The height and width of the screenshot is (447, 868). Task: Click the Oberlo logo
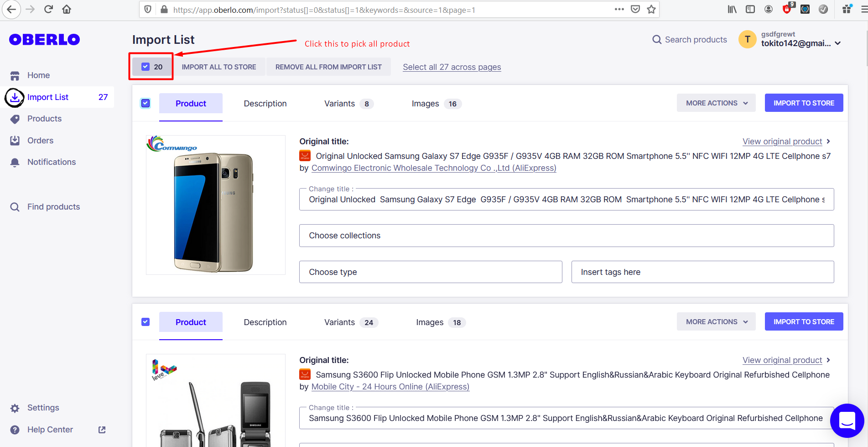pos(44,40)
